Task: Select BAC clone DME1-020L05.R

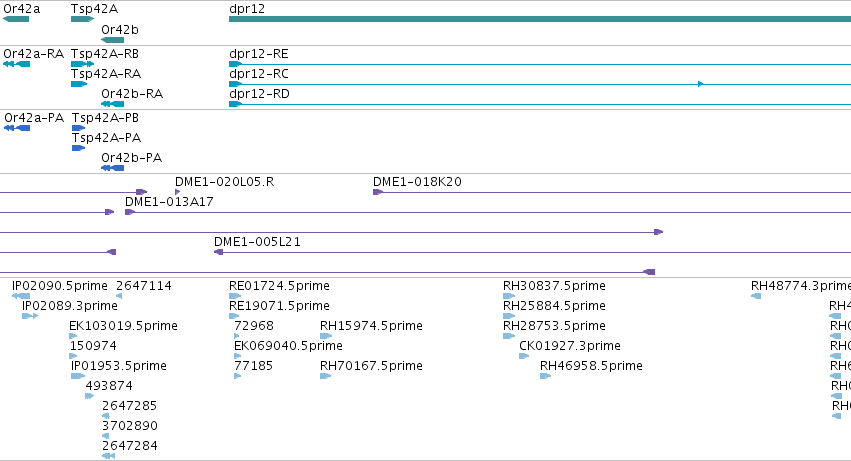Action: click(x=177, y=192)
